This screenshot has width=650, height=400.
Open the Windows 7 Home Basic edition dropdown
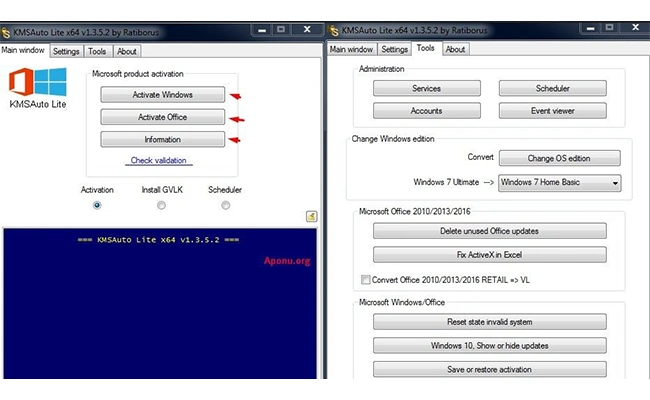pos(559,182)
